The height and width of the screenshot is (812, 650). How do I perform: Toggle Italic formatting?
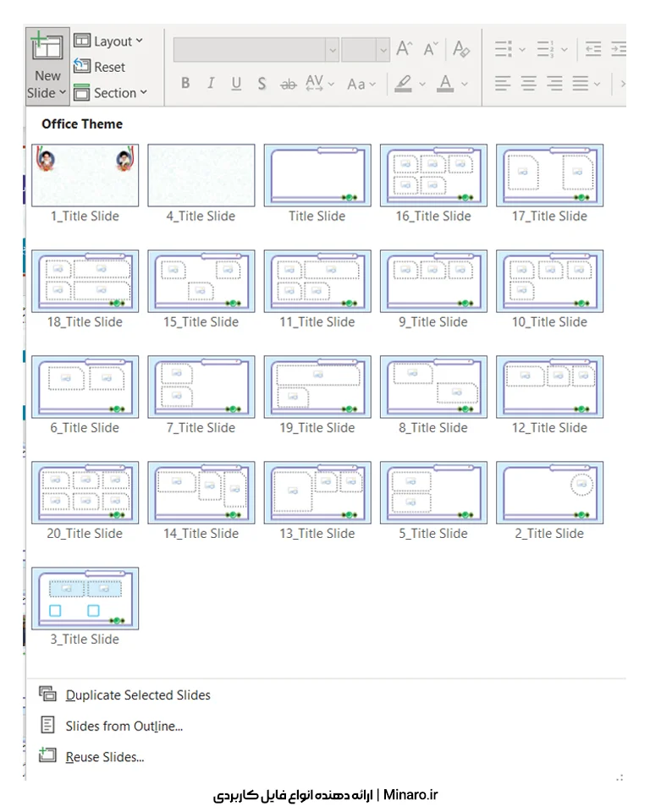[211, 83]
